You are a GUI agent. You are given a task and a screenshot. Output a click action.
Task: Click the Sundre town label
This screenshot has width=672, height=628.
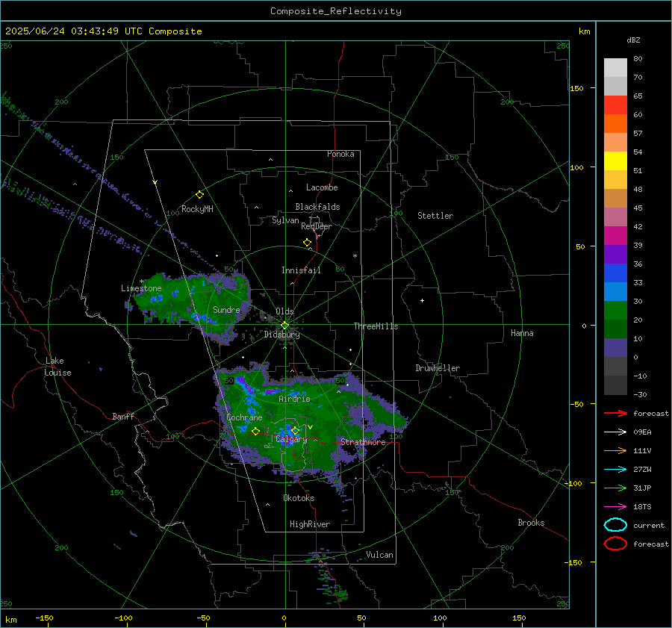[x=226, y=310]
